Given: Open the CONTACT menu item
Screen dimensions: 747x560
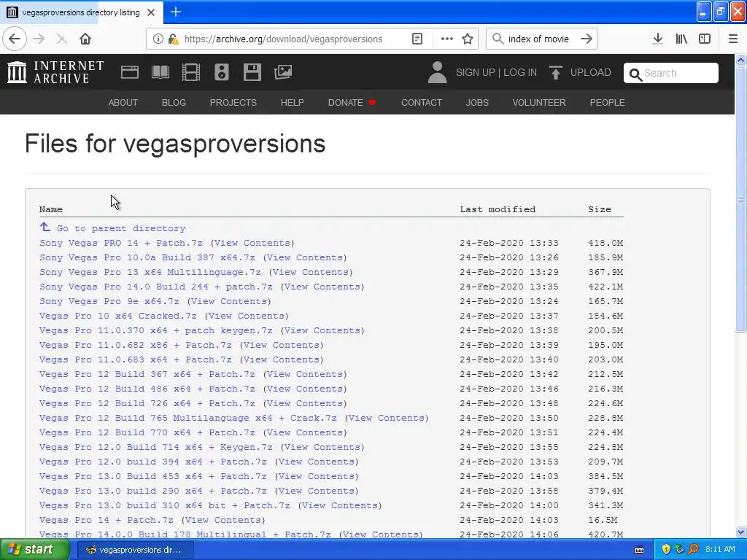Looking at the screenshot, I should pyautogui.click(x=422, y=102).
